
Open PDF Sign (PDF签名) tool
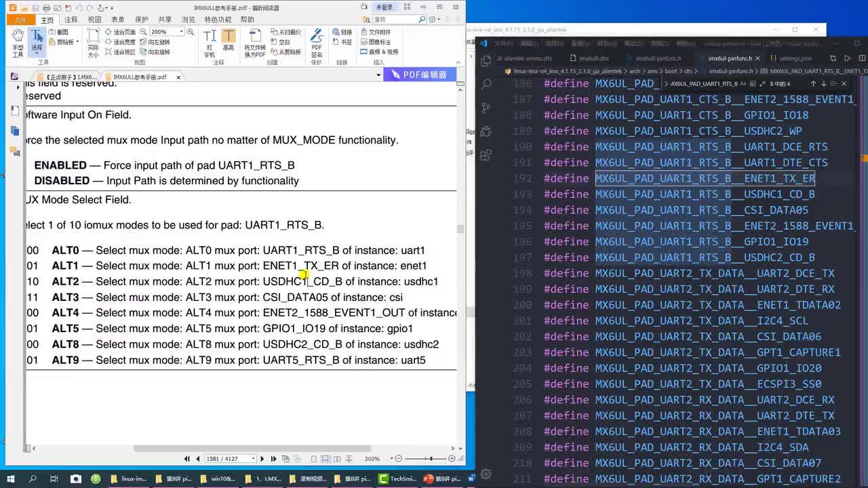(x=317, y=43)
